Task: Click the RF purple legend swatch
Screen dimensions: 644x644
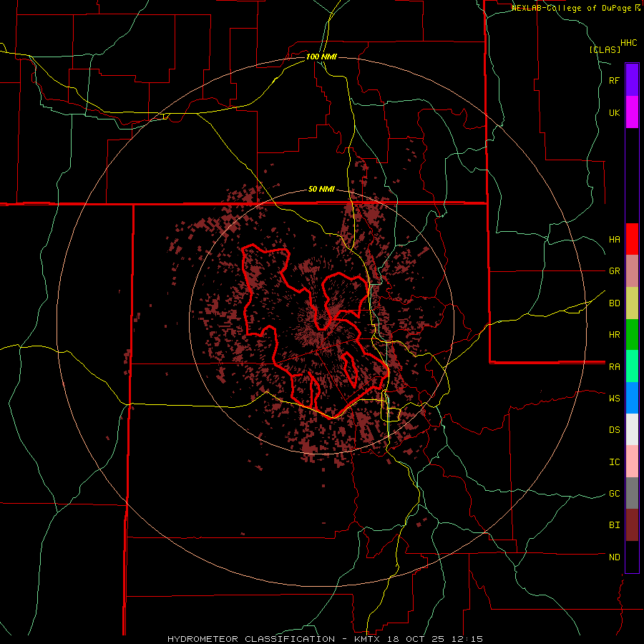Action: tap(632, 80)
